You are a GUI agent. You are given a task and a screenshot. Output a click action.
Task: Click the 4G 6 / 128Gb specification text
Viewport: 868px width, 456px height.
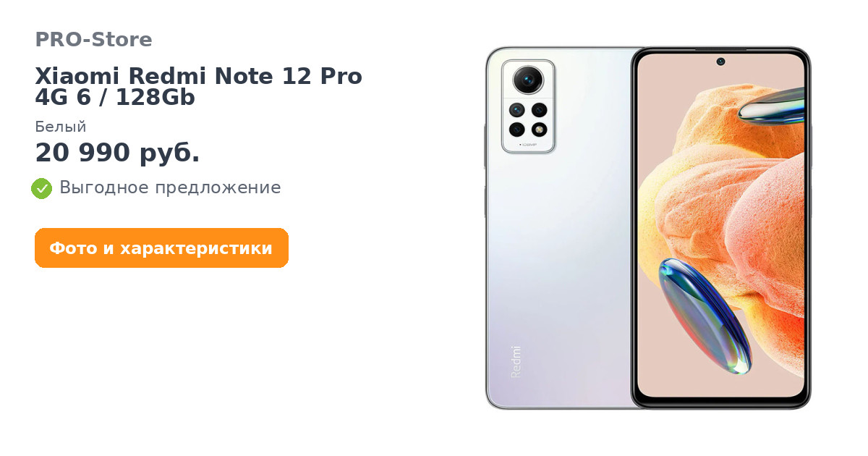115,97
